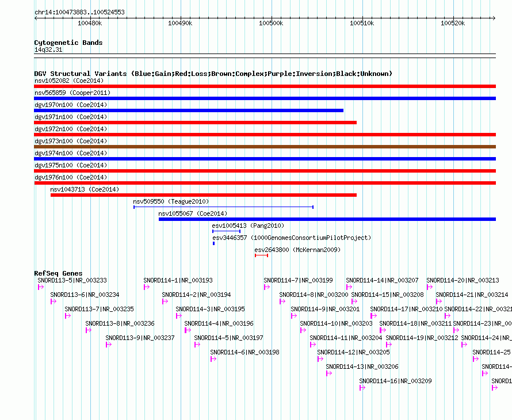Click the chr14:100473883..100524553 coordinate text

click(x=79, y=12)
